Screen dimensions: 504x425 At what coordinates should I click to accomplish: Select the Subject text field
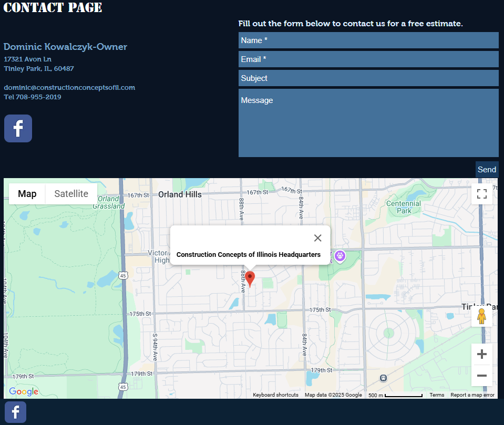(368, 78)
